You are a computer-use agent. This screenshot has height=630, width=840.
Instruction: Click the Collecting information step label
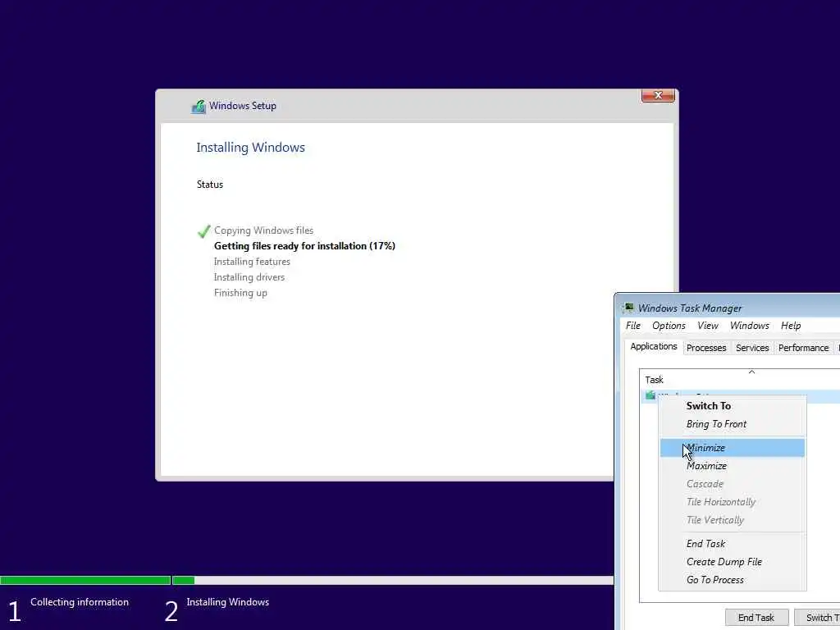(x=80, y=602)
